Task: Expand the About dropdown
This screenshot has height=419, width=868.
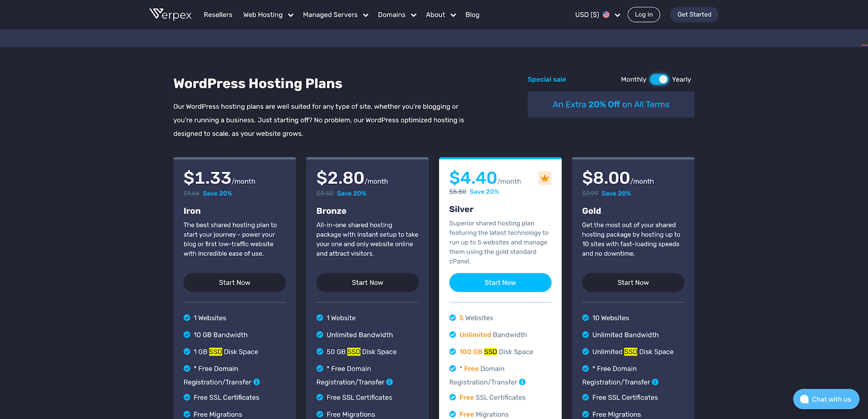Action: tap(441, 15)
